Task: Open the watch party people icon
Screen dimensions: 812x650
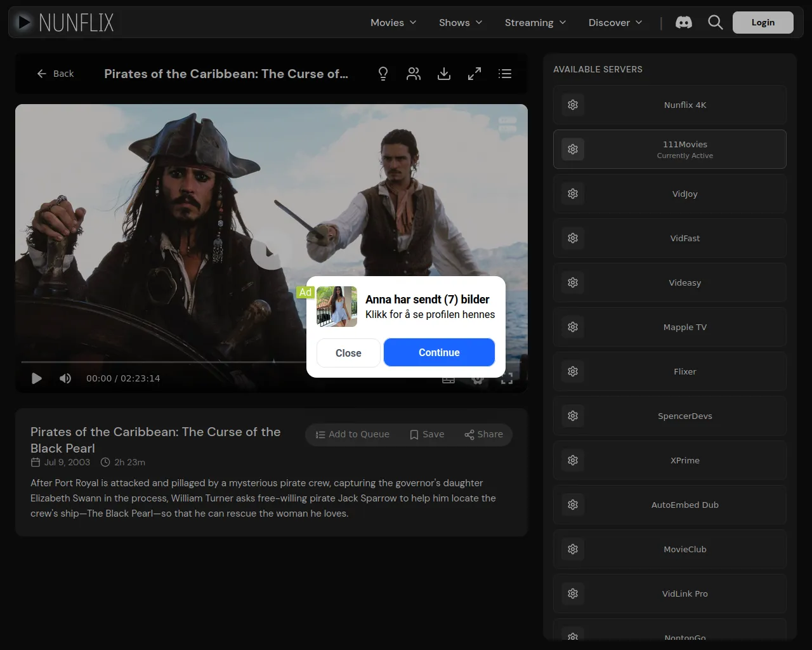Action: click(x=414, y=74)
